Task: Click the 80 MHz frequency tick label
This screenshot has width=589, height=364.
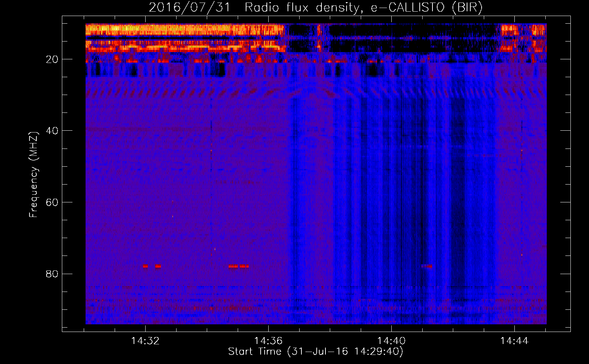Action: tap(52, 274)
